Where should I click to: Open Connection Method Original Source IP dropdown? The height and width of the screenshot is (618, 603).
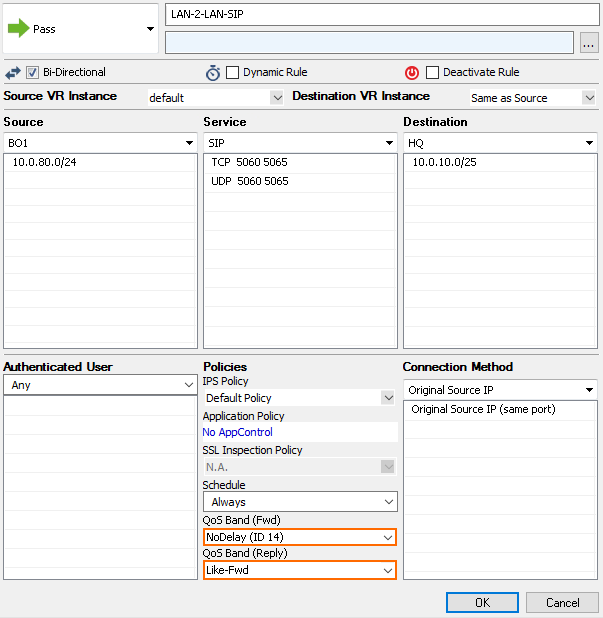500,390
